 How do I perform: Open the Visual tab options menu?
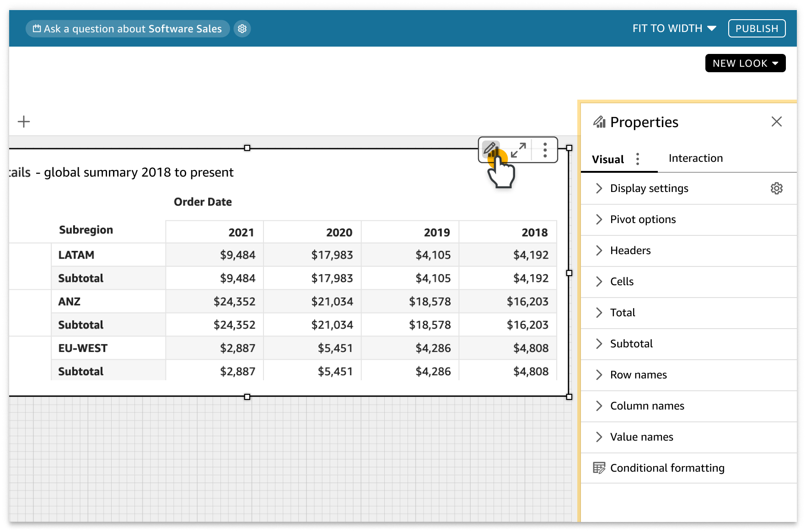(637, 159)
